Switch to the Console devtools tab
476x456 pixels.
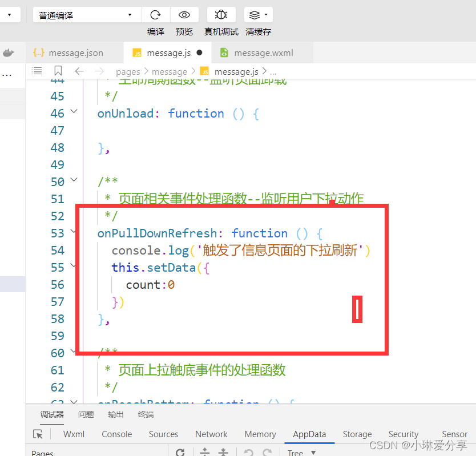click(x=116, y=434)
